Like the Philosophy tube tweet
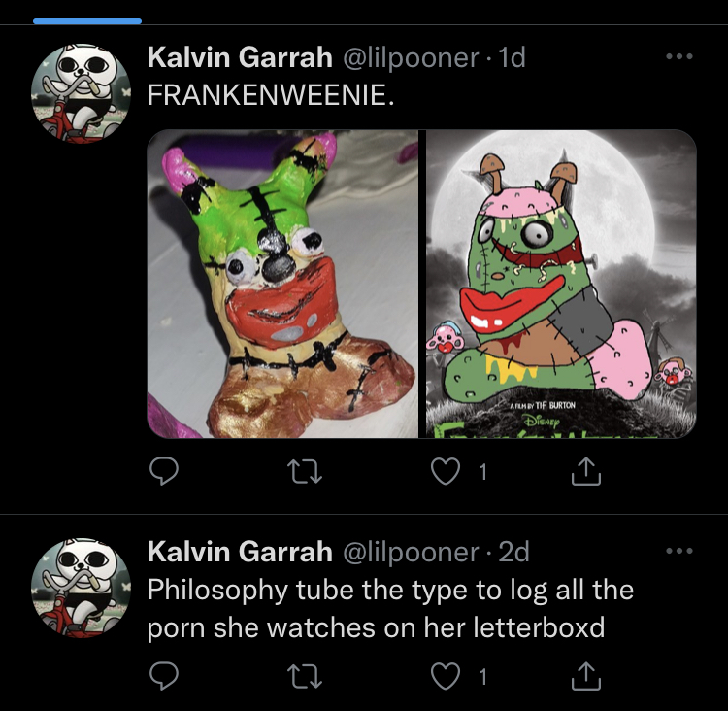 pyautogui.click(x=446, y=676)
